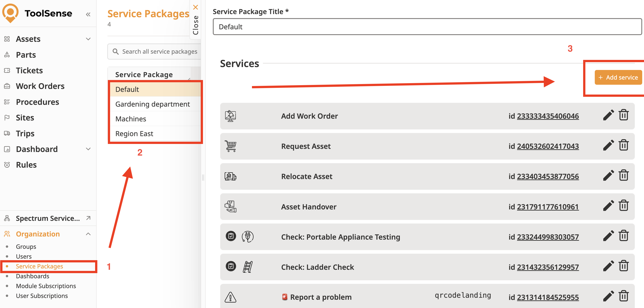Collapse sidebar with double chevron icon
The height and width of the screenshot is (308, 644).
tap(88, 14)
